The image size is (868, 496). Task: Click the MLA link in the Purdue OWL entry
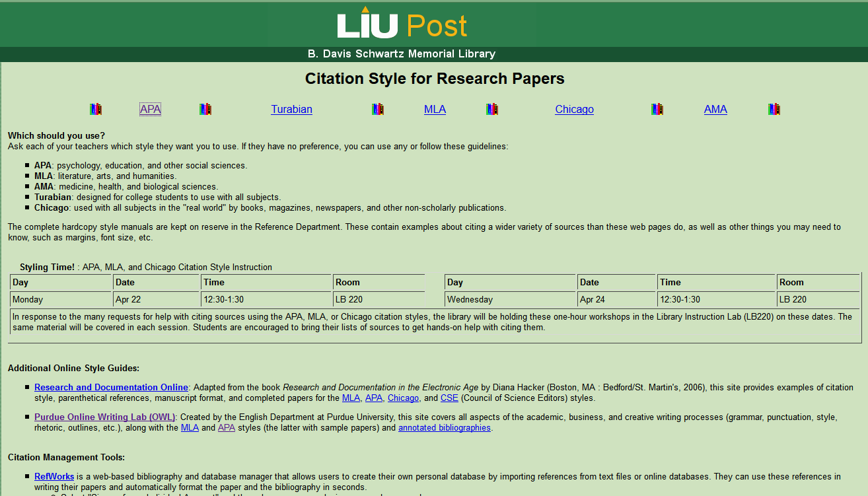click(190, 428)
